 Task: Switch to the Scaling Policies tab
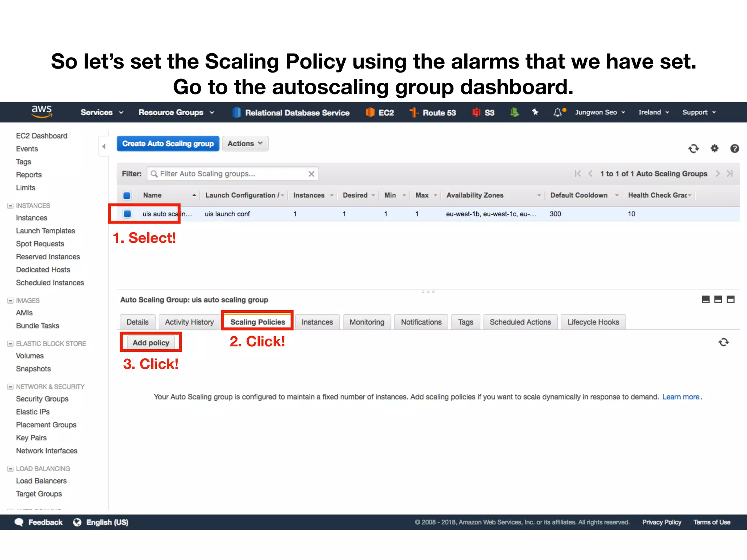click(x=258, y=322)
